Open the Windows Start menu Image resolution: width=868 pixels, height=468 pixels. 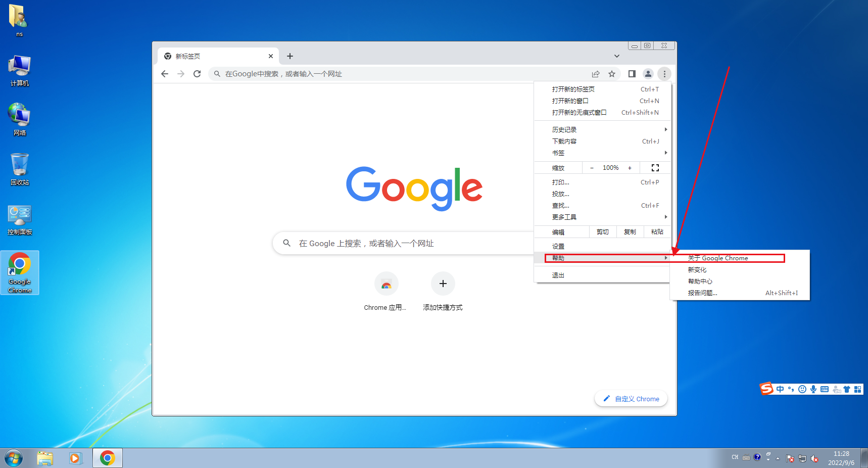pyautogui.click(x=14, y=458)
